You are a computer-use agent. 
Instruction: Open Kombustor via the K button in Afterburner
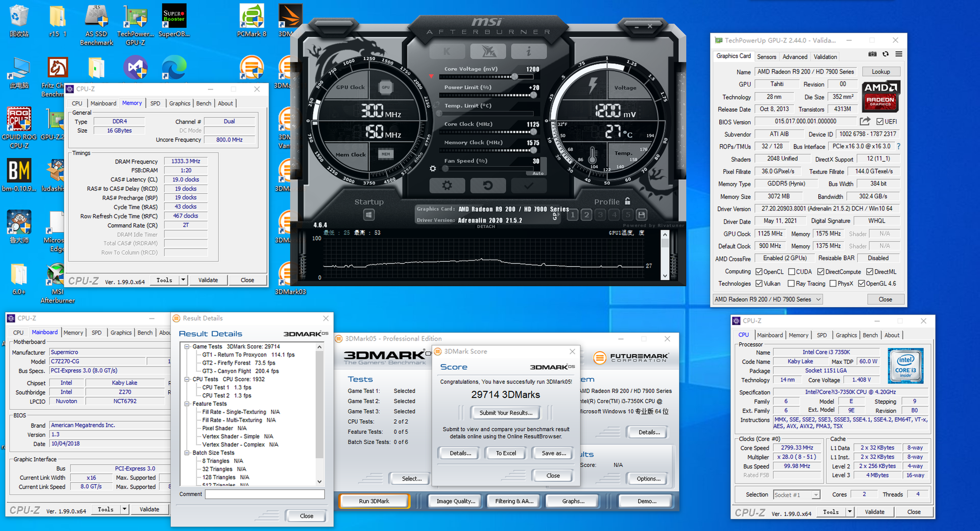coord(447,51)
